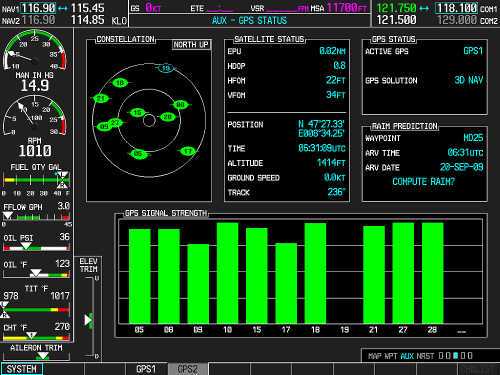This screenshot has width=500, height=375.
Task: Select satellite 15 in the constellation view
Action: (137, 113)
